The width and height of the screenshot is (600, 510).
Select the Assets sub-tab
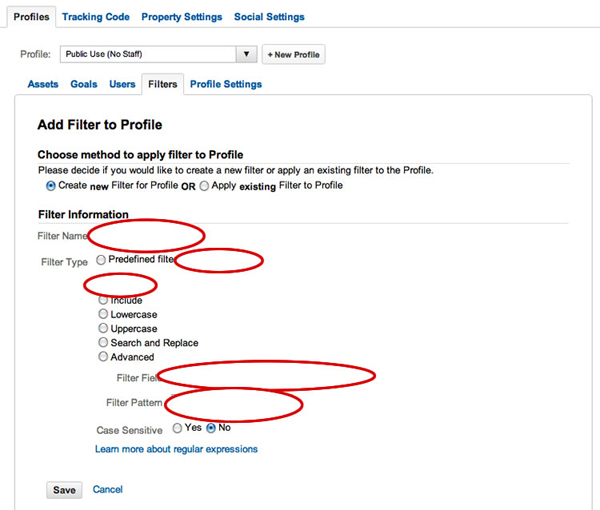[43, 85]
